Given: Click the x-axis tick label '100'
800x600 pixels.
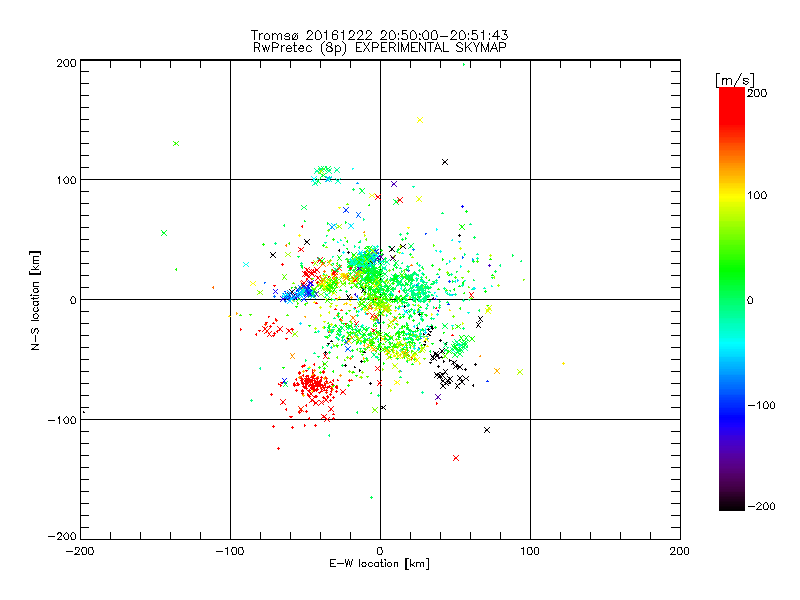Looking at the screenshot, I should click(530, 551).
